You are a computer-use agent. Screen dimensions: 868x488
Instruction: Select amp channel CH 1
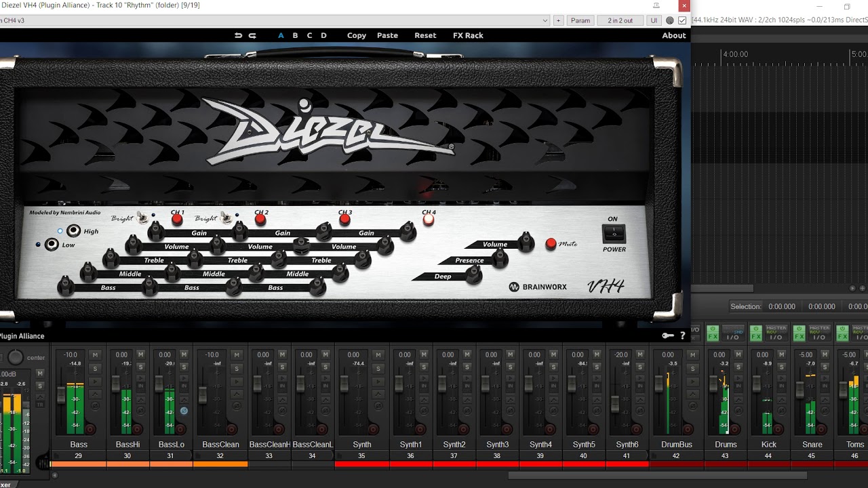point(177,219)
